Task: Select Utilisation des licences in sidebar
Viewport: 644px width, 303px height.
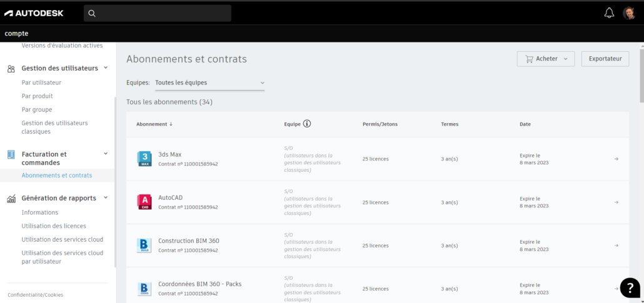Action: point(54,226)
